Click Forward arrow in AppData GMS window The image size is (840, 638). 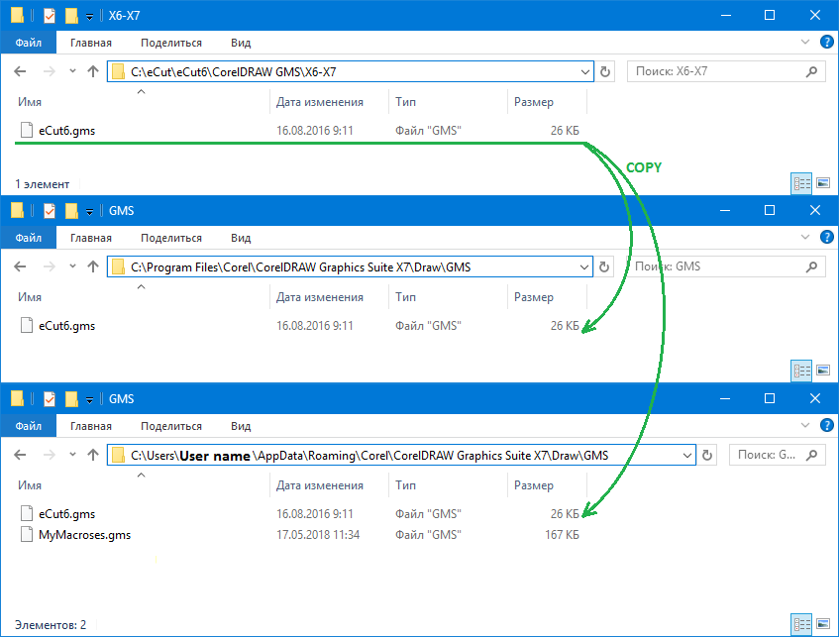[49, 455]
